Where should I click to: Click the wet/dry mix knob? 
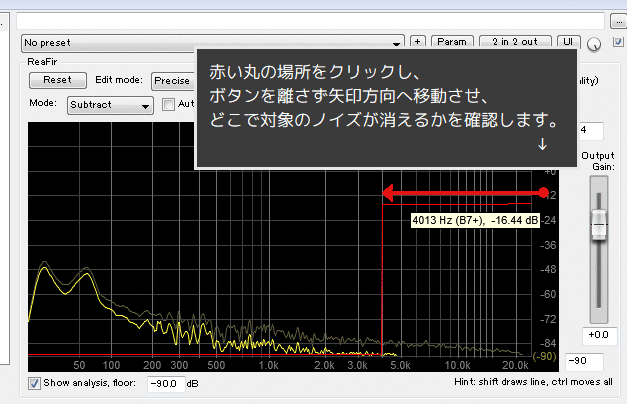(x=596, y=44)
